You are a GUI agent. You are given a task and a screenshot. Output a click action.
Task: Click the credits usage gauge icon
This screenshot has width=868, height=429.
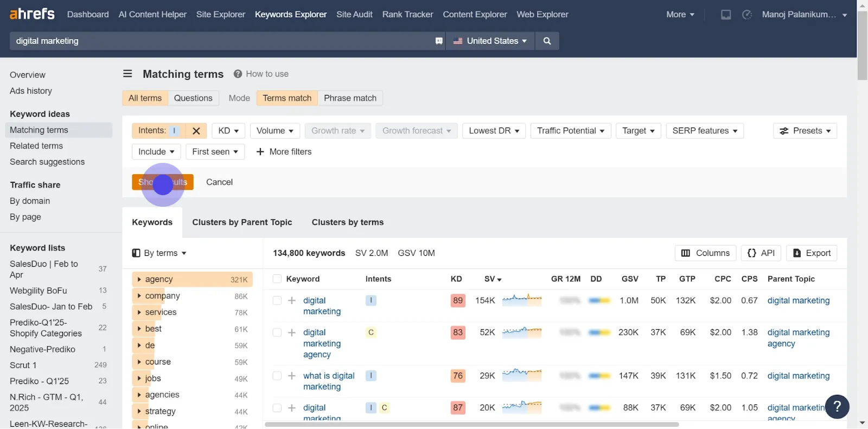pos(747,15)
